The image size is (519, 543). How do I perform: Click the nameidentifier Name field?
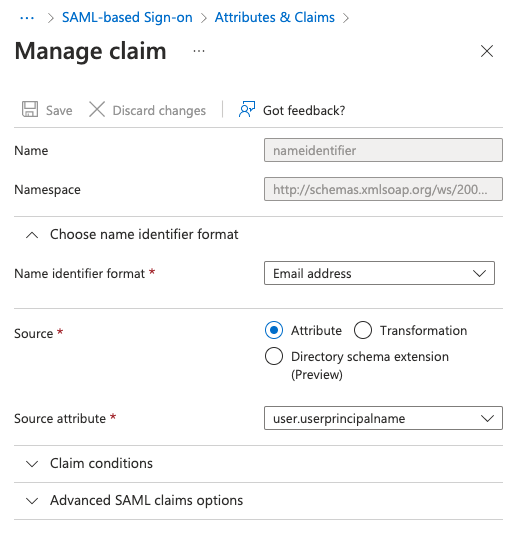[x=383, y=150]
